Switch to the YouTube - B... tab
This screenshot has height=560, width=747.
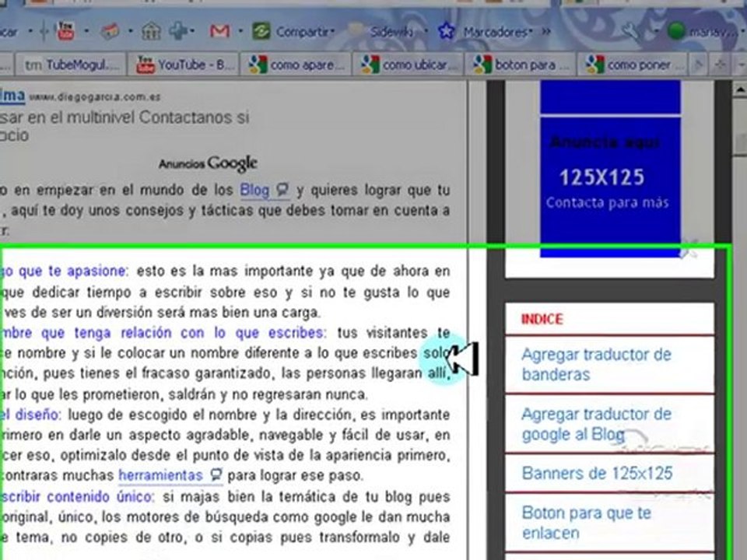coord(182,65)
